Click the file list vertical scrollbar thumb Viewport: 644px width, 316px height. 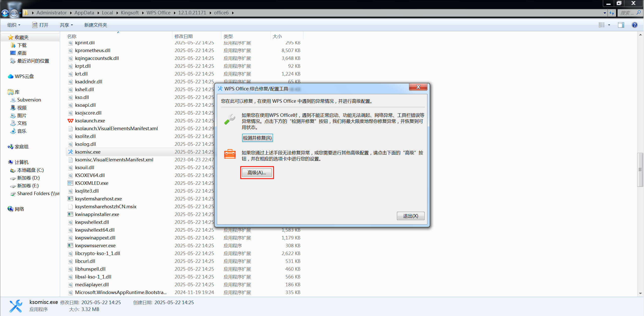640,169
